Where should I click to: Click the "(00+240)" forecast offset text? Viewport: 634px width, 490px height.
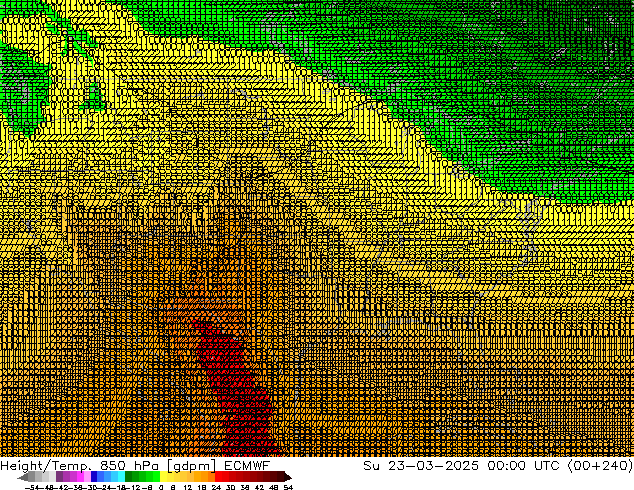[600, 466]
